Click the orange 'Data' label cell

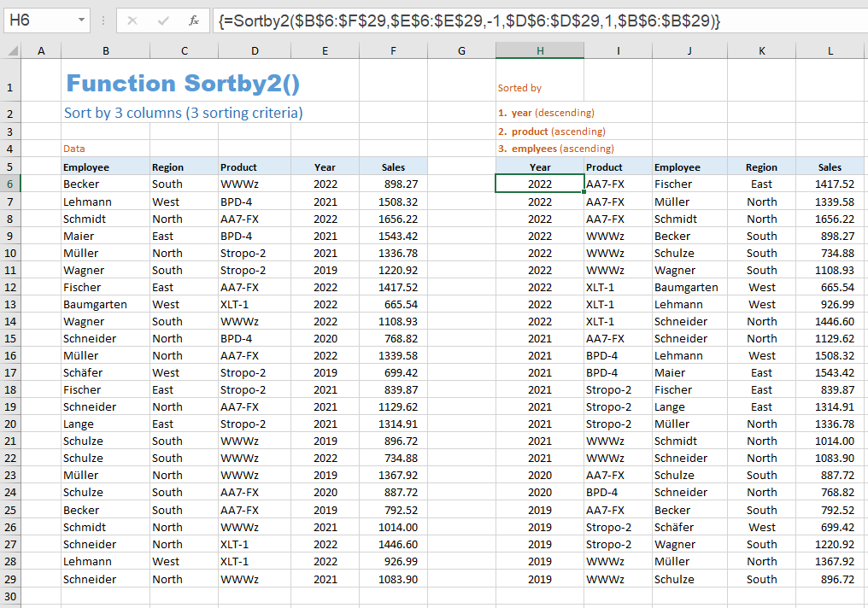(74, 149)
